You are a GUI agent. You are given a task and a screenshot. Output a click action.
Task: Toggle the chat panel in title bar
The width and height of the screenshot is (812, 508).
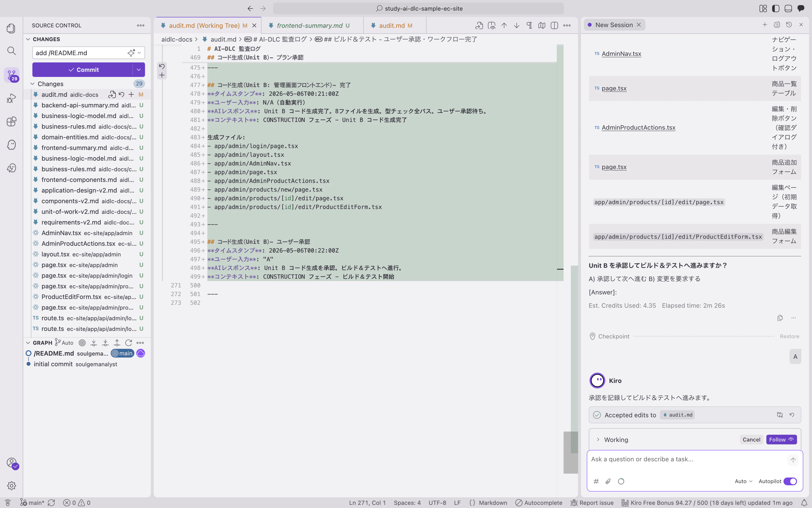point(801,9)
